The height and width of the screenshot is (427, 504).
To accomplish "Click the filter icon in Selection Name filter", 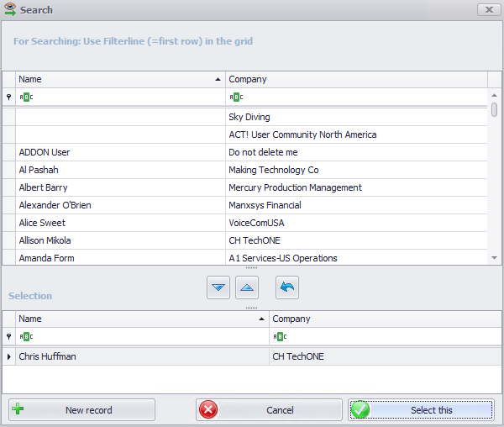I will (x=26, y=337).
